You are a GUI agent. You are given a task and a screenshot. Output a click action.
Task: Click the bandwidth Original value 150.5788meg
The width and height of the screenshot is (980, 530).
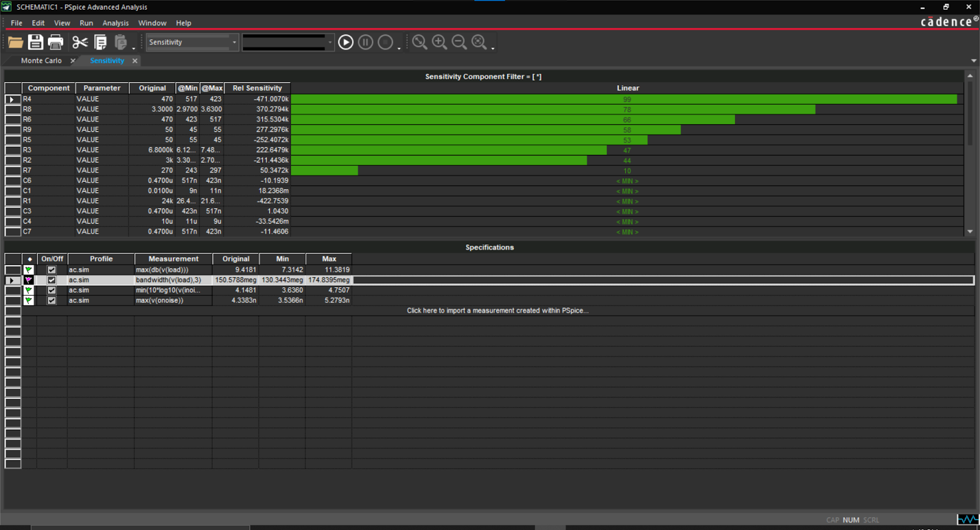236,280
